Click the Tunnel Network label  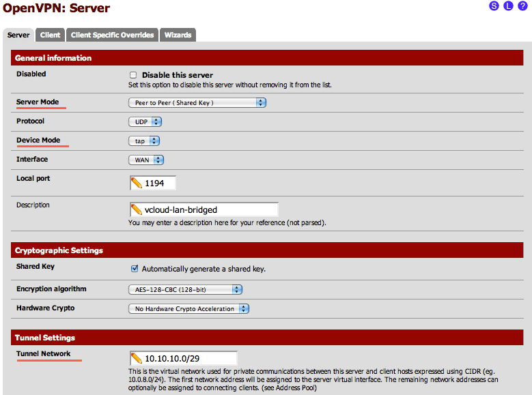(44, 353)
